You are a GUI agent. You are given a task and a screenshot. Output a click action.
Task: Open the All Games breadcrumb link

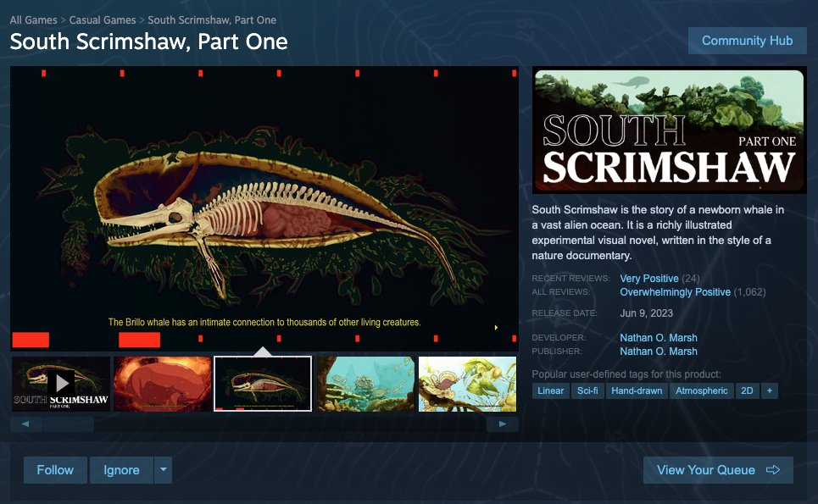tap(33, 19)
